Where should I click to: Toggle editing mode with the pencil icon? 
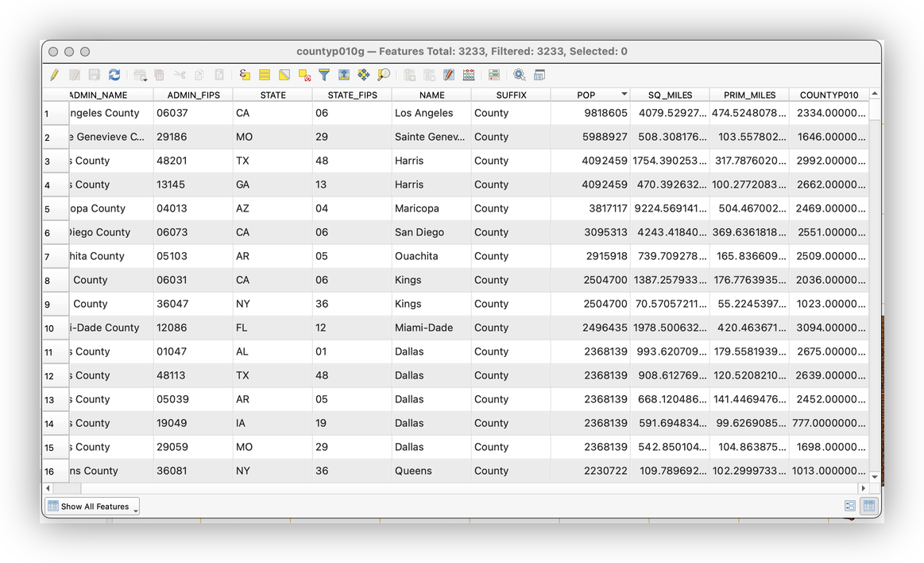(x=54, y=75)
